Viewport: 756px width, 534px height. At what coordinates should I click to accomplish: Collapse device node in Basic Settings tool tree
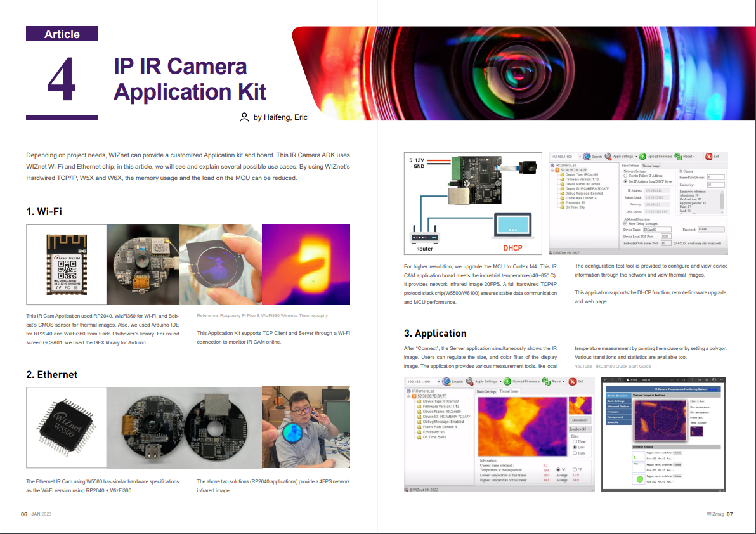pyautogui.click(x=552, y=170)
